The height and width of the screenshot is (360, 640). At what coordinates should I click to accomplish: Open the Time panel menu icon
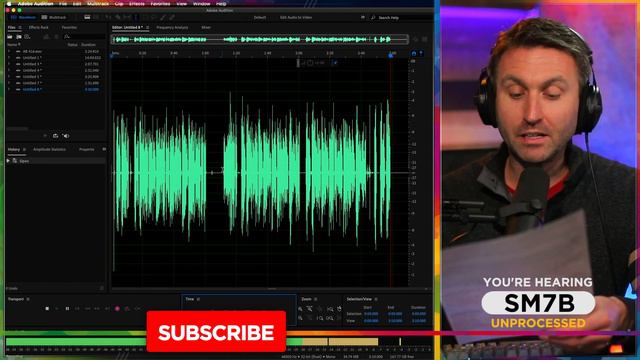click(198, 299)
